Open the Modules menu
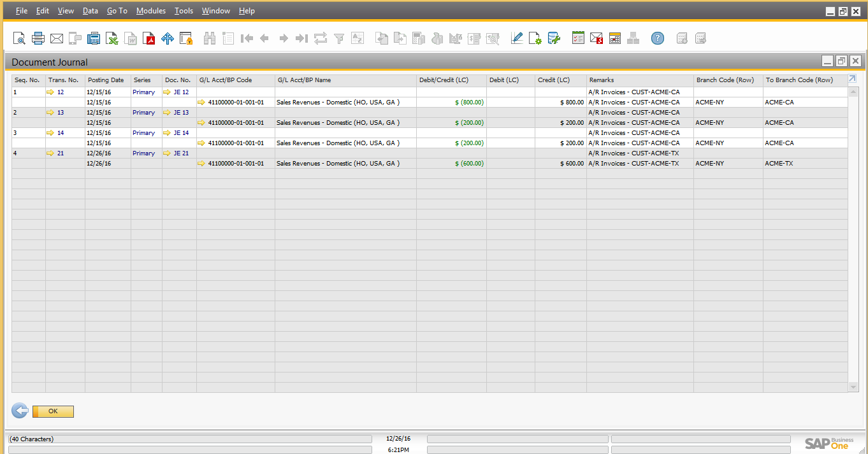Screen dimensions: 868x454 [151, 11]
